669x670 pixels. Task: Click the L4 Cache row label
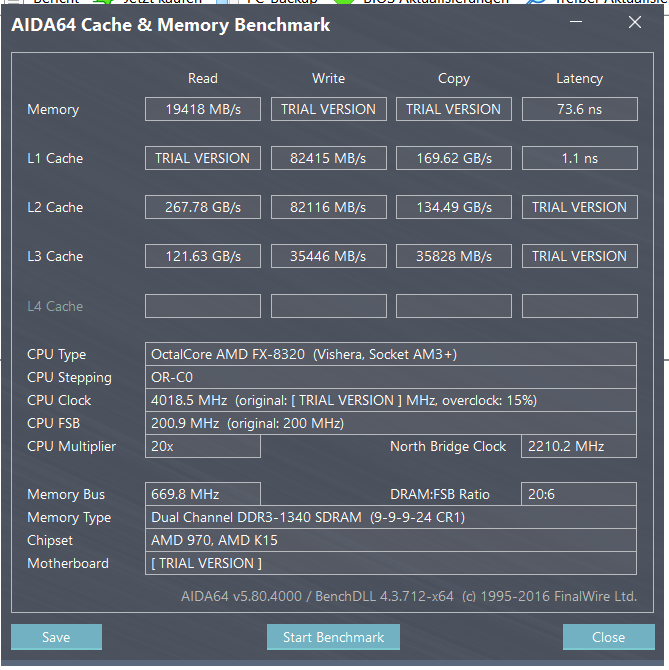(x=55, y=306)
